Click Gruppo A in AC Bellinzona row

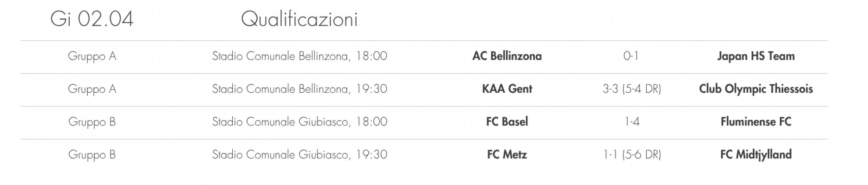[x=92, y=56]
